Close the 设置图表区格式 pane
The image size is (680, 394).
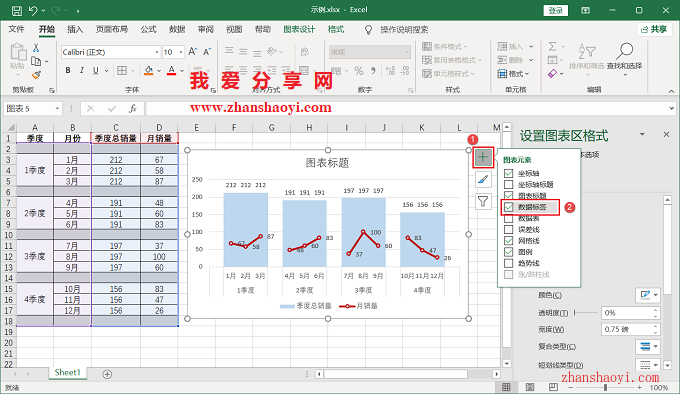[667, 134]
